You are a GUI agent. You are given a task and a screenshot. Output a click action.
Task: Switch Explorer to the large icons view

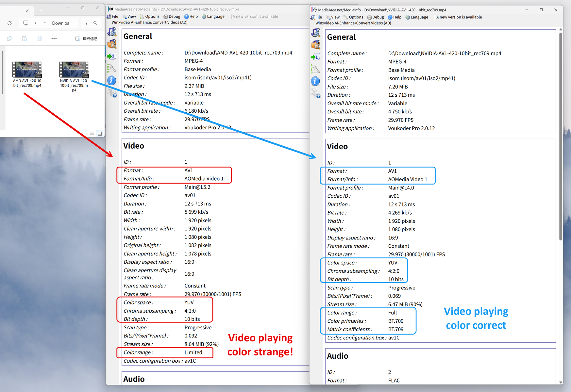pyautogui.click(x=100, y=133)
